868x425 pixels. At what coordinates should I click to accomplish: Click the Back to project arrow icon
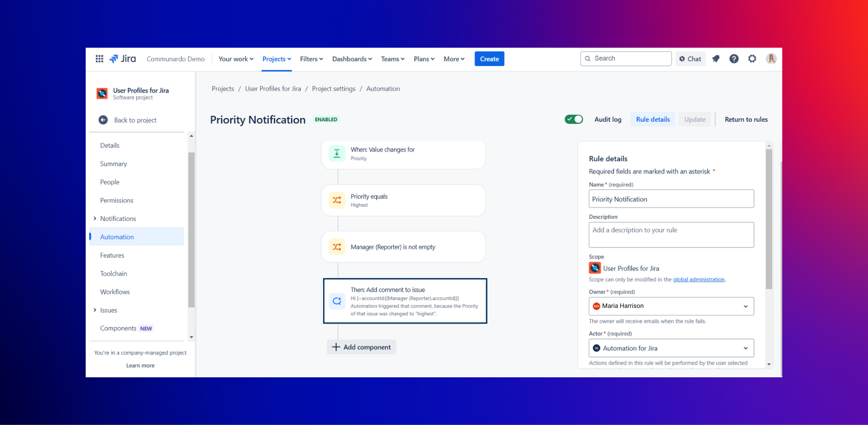[x=103, y=120]
